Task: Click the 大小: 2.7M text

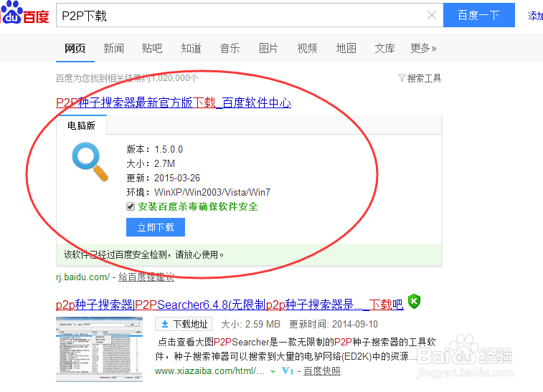Action: point(151,163)
